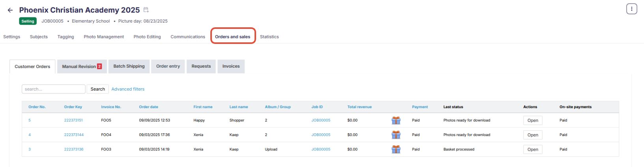The height and width of the screenshot is (167, 644).
Task: Click the green Selling status badge
Action: (x=28, y=21)
